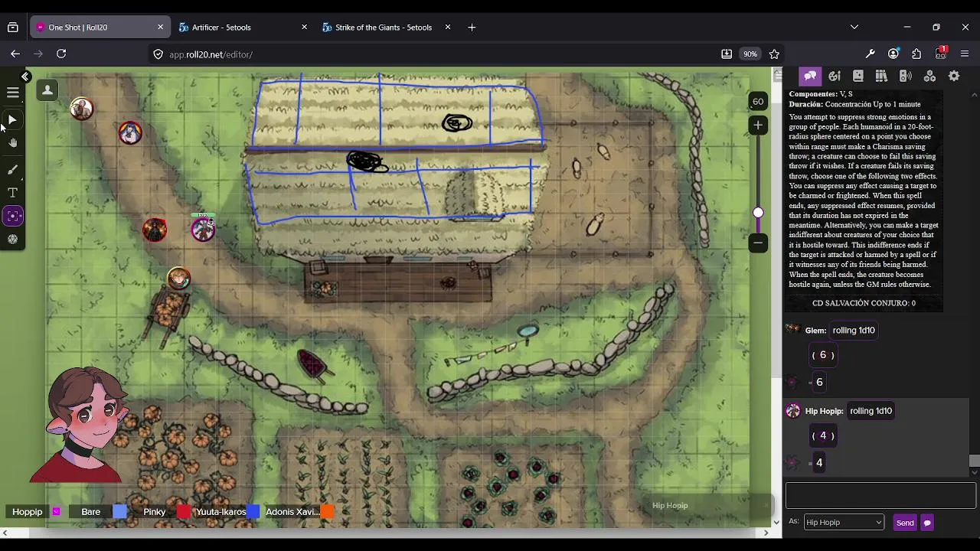Open the layers menu in toolbar
The width and height of the screenshot is (980, 551).
(x=13, y=93)
